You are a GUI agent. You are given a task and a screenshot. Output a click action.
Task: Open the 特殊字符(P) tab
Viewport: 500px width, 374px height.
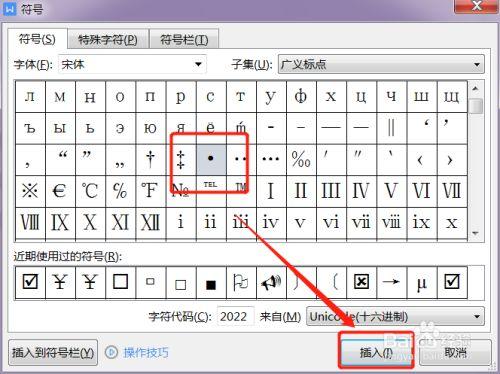pos(108,40)
